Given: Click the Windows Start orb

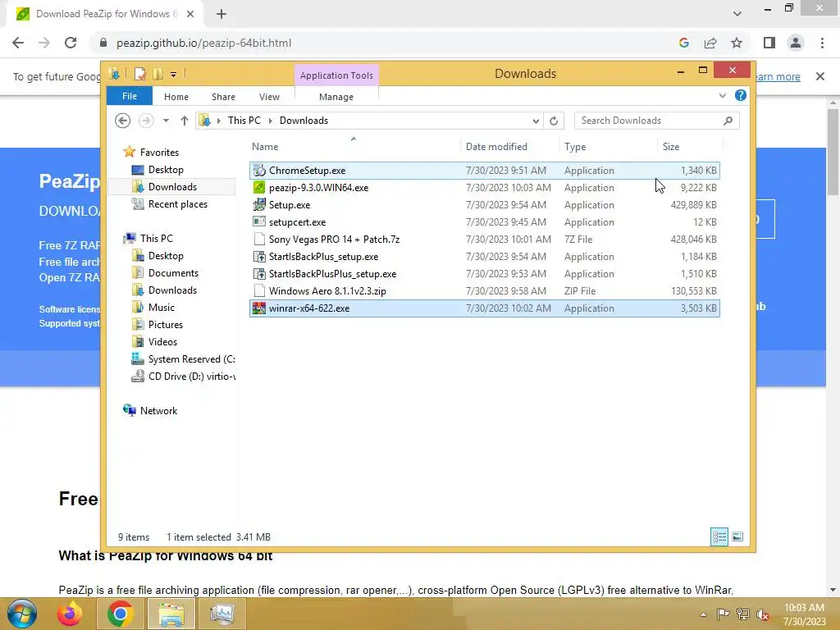Looking at the screenshot, I should click(x=22, y=614).
